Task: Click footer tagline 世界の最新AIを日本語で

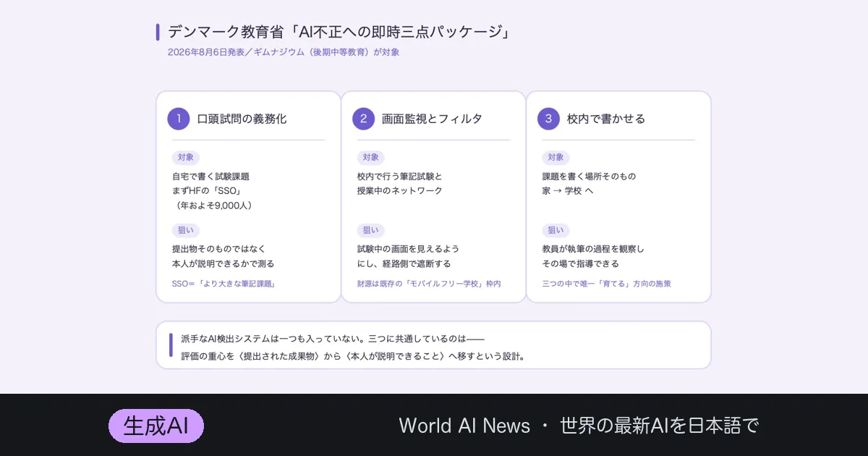Action: [660, 426]
